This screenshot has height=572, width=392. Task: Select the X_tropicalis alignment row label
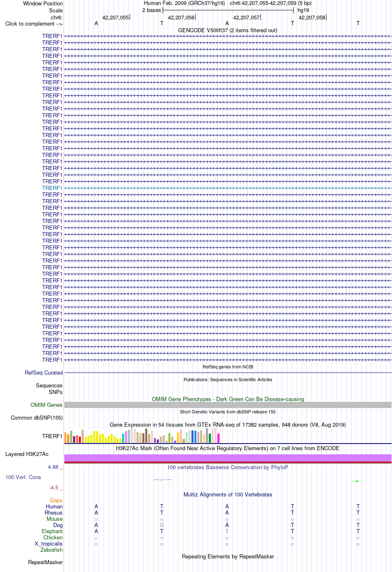click(x=49, y=544)
